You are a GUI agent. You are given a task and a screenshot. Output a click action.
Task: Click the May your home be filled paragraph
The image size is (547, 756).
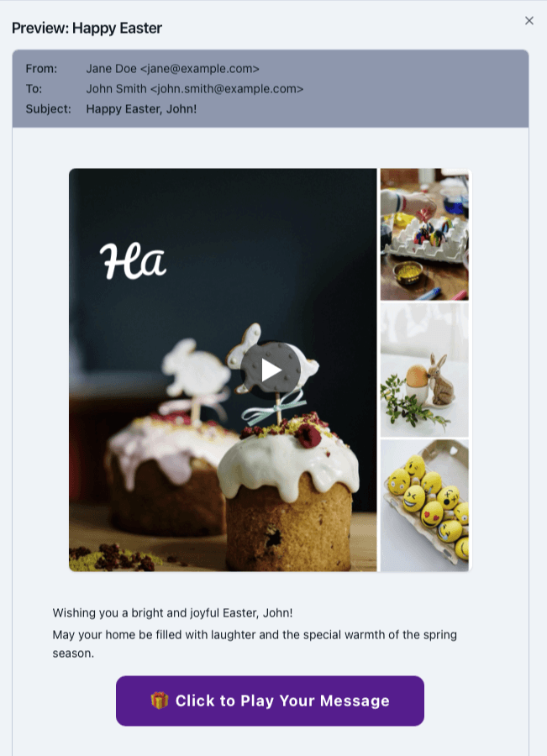pos(255,643)
